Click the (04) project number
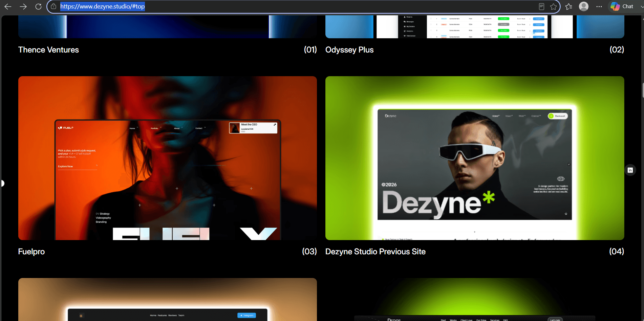This screenshot has width=644, height=321. [x=617, y=252]
